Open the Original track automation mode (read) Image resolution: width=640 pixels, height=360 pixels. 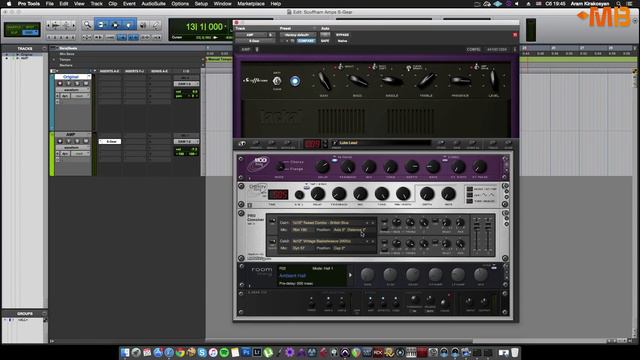click(x=80, y=96)
